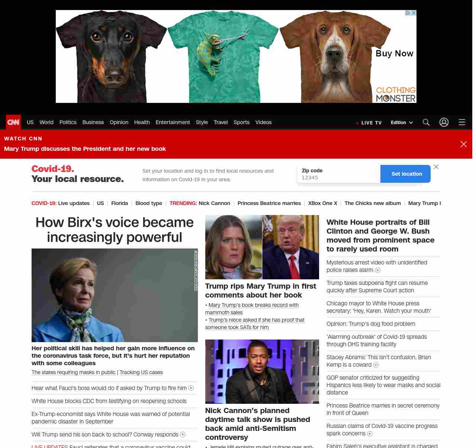This screenshot has width=476, height=448.
Task: Go to the Entertainment section
Action: [x=173, y=122]
